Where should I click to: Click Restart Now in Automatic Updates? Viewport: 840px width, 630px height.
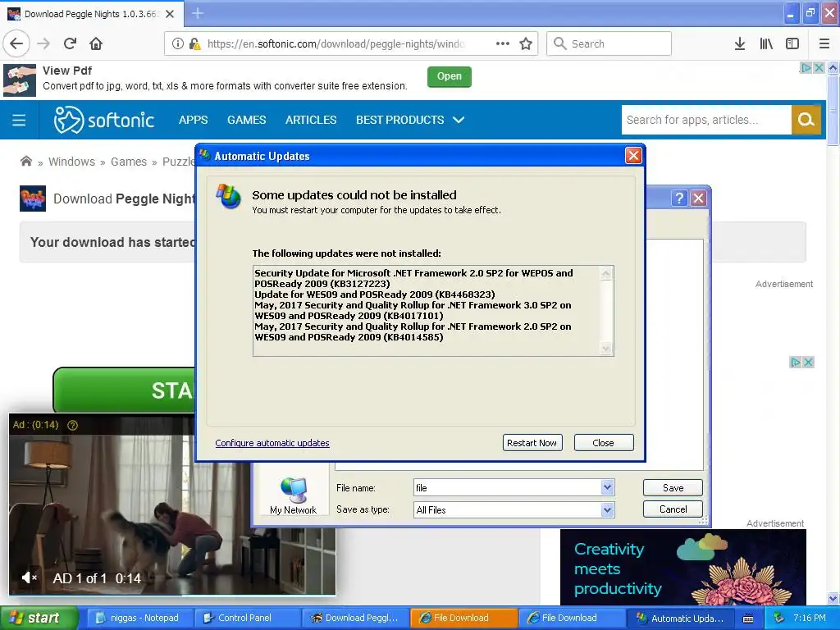point(532,442)
